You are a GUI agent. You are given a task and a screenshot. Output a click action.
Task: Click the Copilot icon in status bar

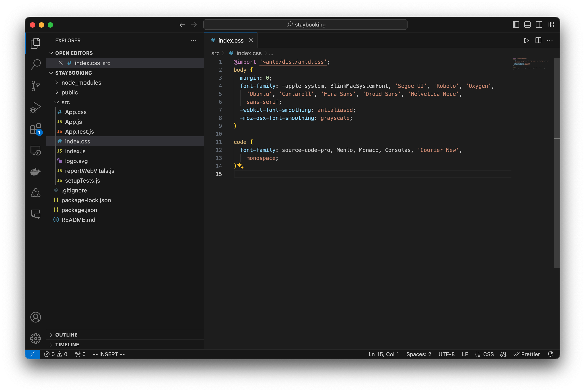click(503, 354)
